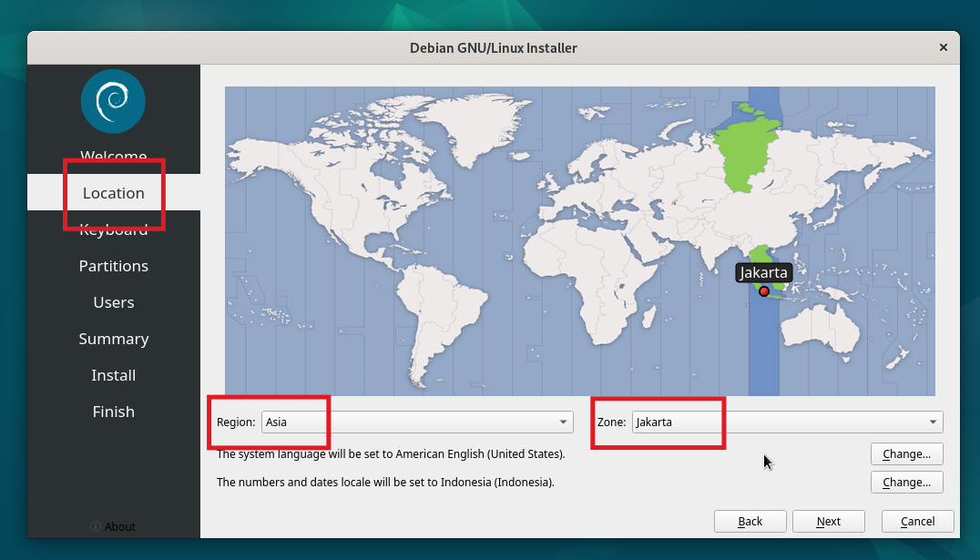Click the Jakarta label on the map
Screen dimensions: 980x560
[763, 272]
